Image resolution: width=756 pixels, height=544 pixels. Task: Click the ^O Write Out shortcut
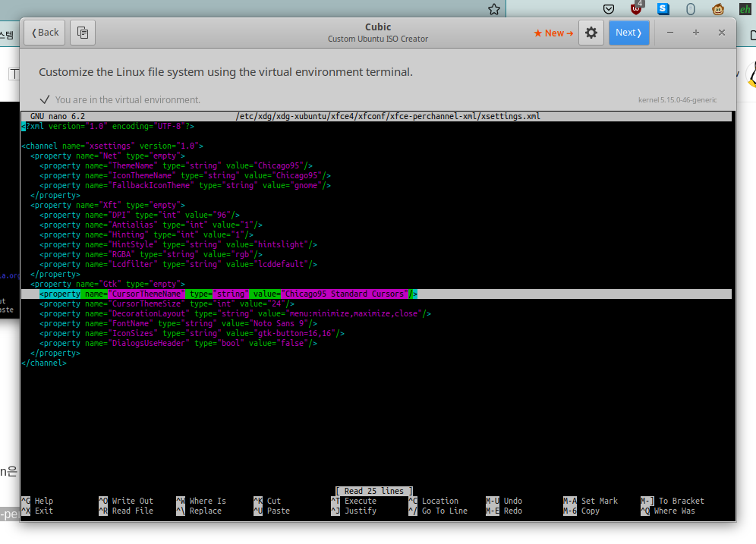tap(126, 501)
